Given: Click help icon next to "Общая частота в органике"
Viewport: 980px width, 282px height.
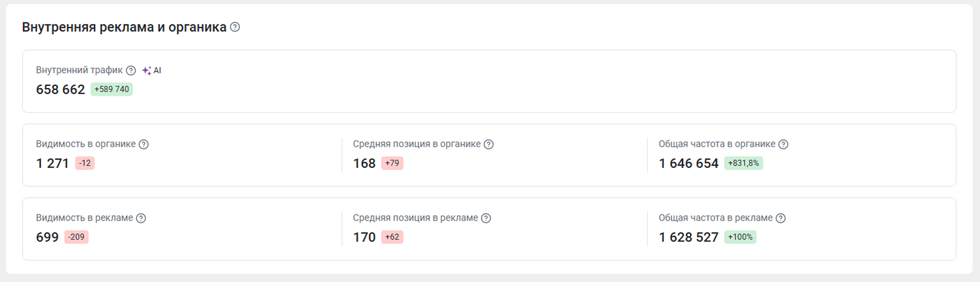Looking at the screenshot, I should [x=783, y=144].
